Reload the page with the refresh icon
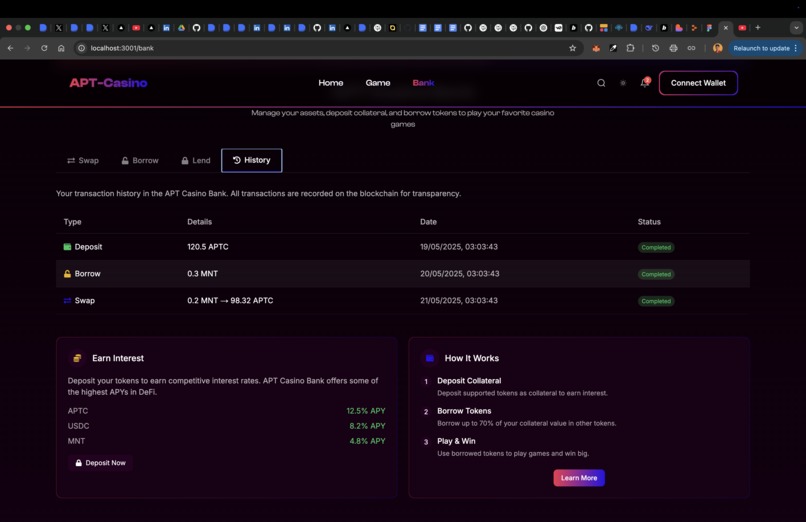Viewport: 806px width, 522px height. [x=44, y=48]
